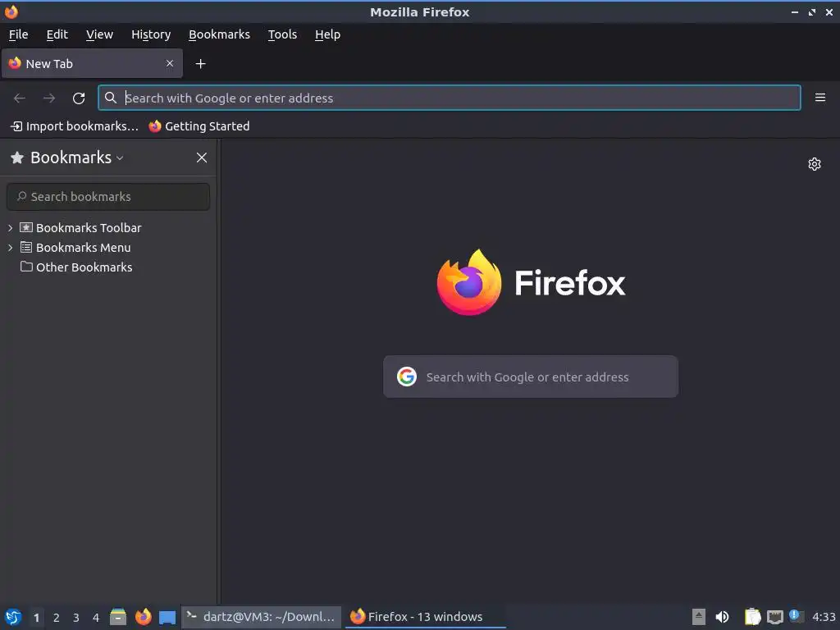Open the new tab personalize gear
Screen dimensions: 840x630
[815, 164]
